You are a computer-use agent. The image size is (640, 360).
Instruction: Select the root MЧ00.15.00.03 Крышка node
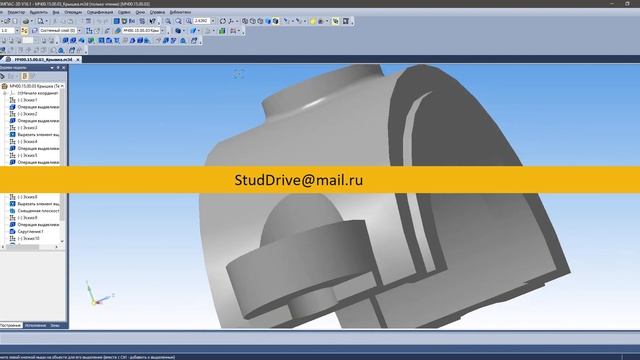tap(35, 86)
